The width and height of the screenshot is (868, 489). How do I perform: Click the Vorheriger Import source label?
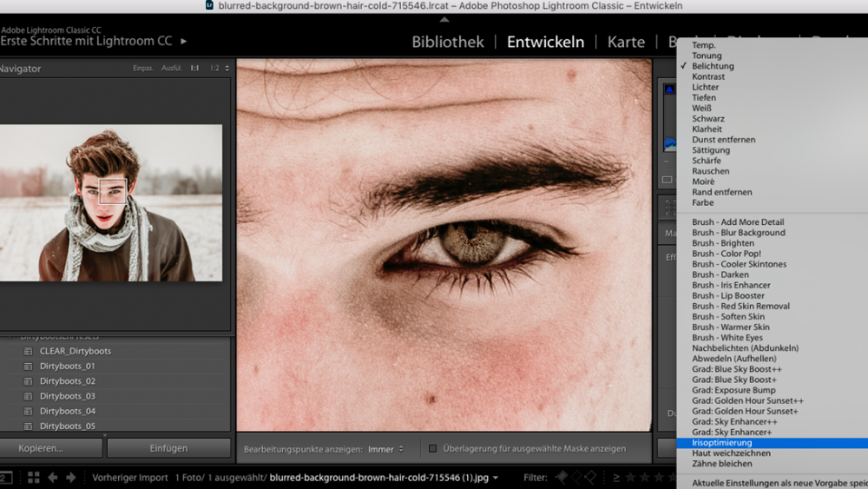point(130,478)
